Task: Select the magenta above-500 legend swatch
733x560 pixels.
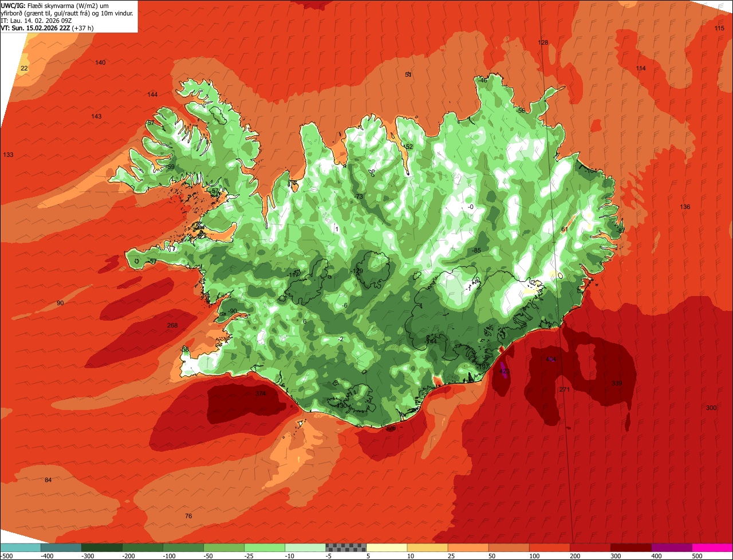Action: pos(712,547)
